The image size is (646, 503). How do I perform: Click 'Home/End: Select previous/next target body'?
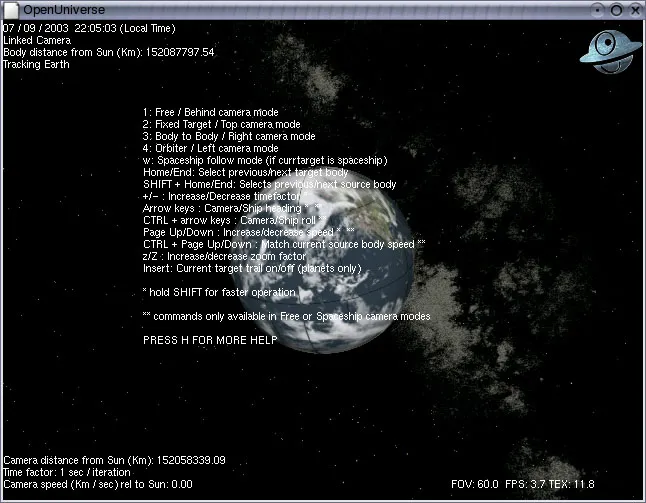point(246,172)
